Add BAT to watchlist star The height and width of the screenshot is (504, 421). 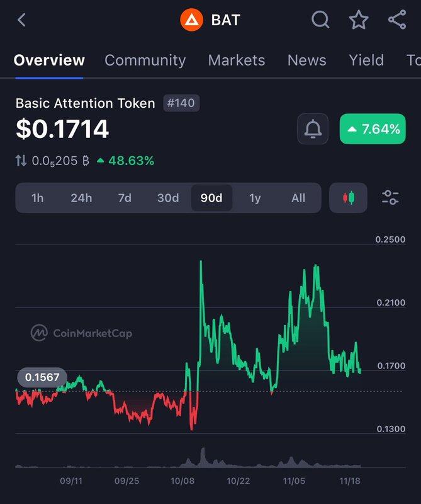point(359,20)
